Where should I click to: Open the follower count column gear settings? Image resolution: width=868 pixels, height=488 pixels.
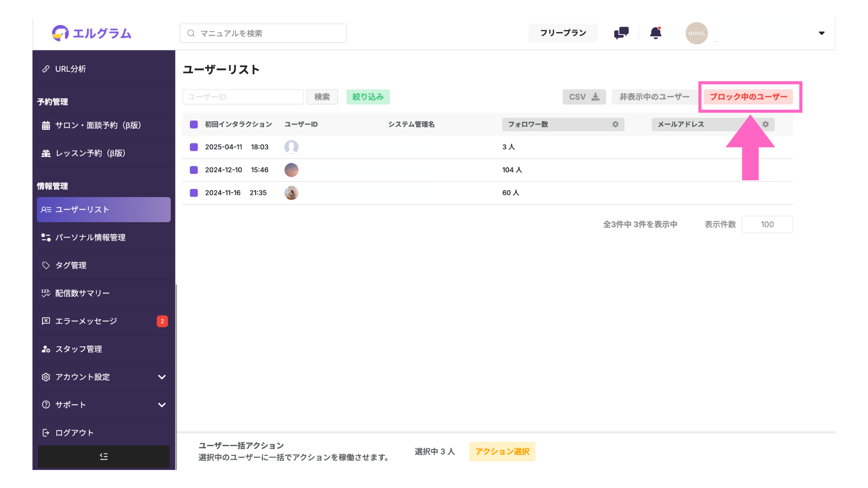[615, 124]
